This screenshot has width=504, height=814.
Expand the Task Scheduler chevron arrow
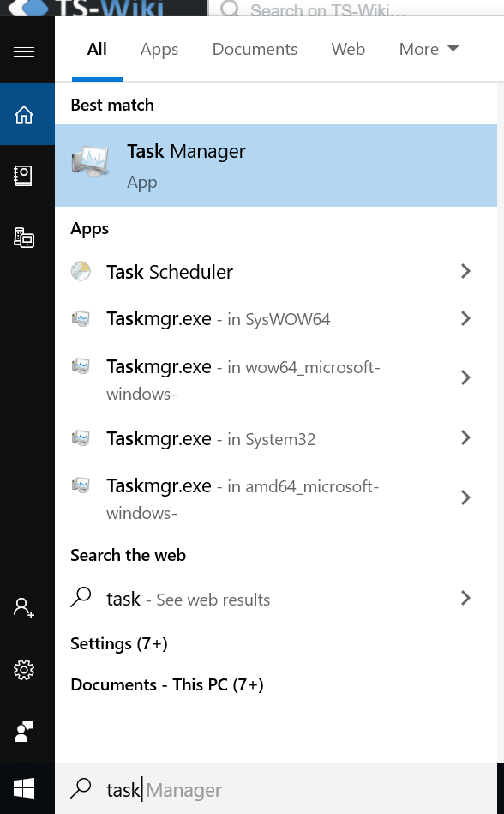[x=465, y=271]
